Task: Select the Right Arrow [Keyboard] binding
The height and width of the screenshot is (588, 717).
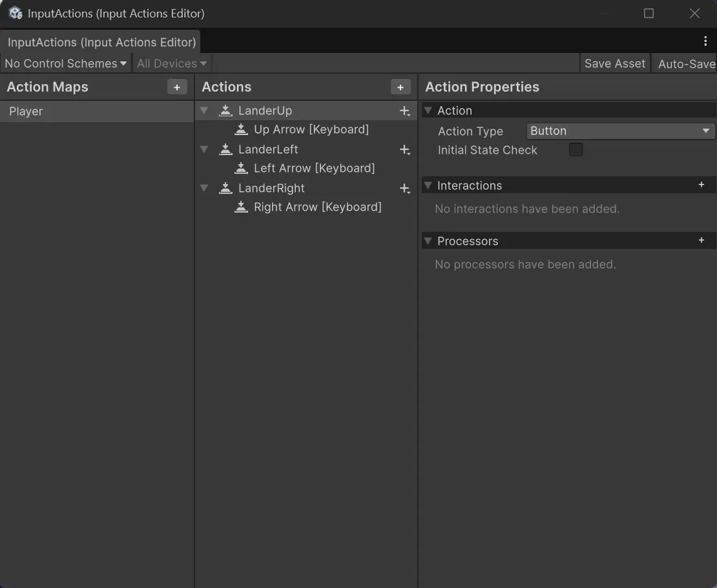Action: point(317,207)
